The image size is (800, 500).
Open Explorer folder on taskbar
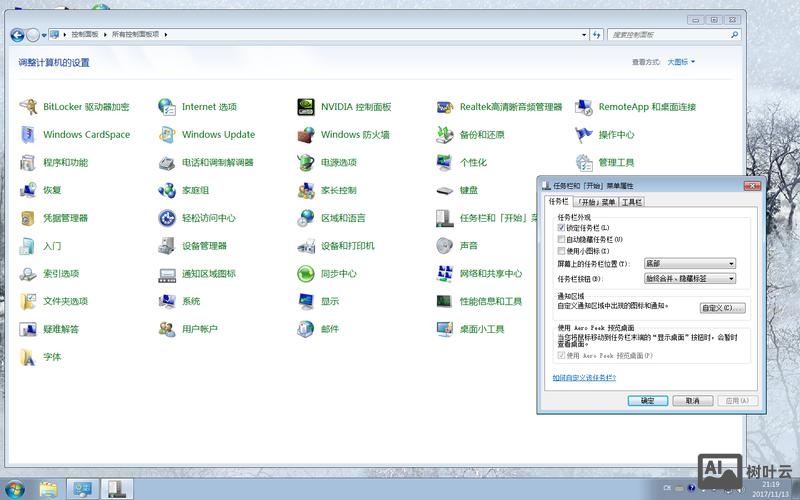click(x=48, y=489)
